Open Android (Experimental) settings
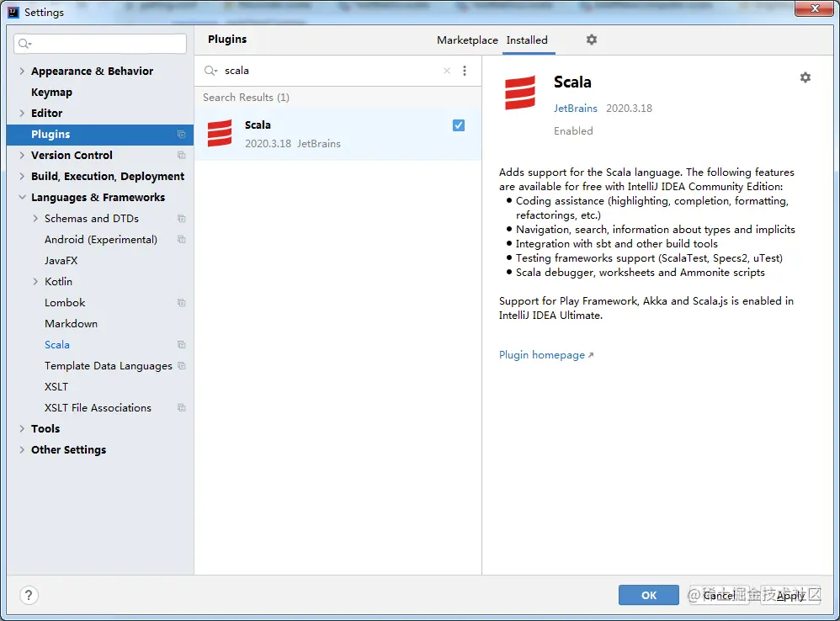 click(x=101, y=240)
